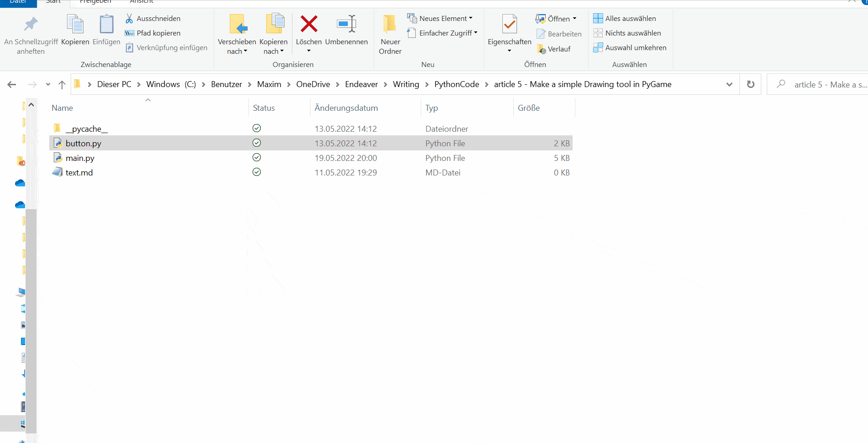Click the sync status checkmark beside main.py
Screen dimensions: 868x443
pos(256,157)
